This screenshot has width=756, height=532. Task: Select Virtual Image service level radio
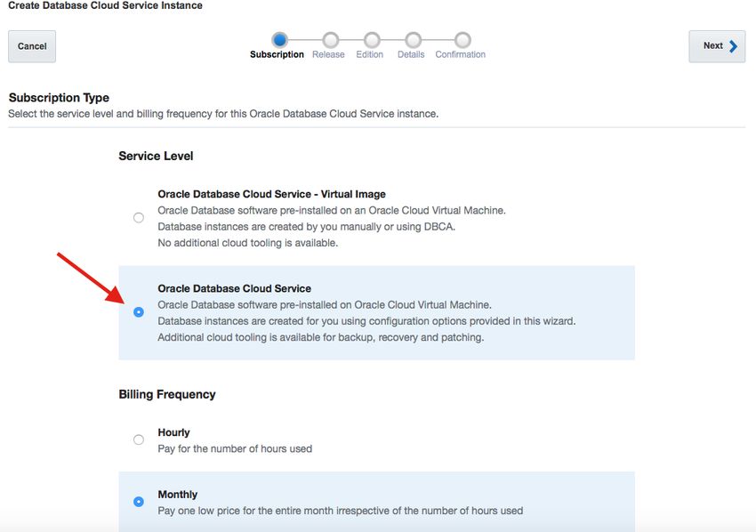click(139, 218)
